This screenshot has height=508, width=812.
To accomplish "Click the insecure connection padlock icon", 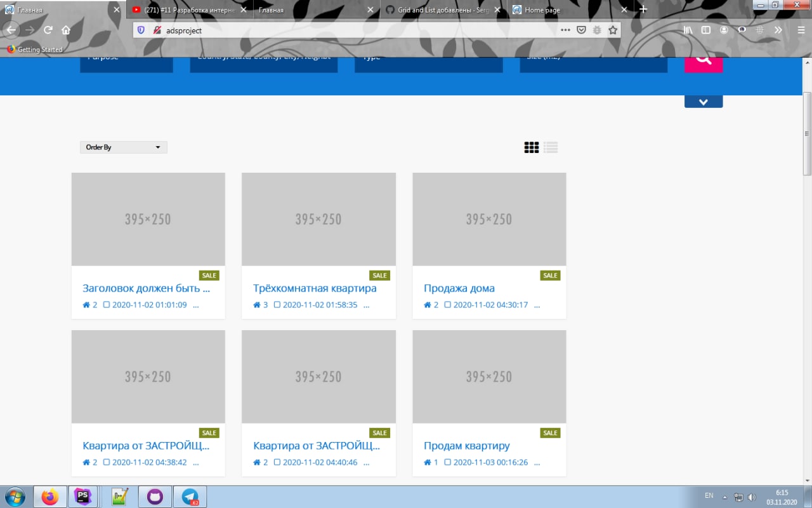I will [157, 30].
